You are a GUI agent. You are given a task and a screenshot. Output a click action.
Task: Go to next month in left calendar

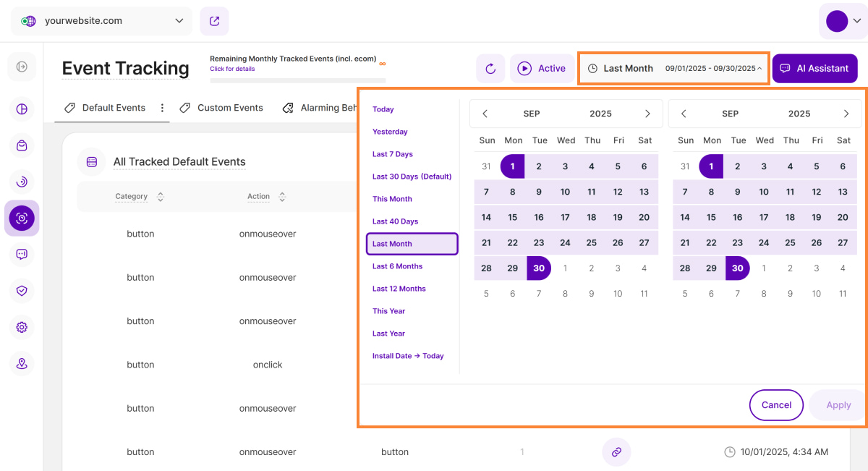(x=647, y=114)
